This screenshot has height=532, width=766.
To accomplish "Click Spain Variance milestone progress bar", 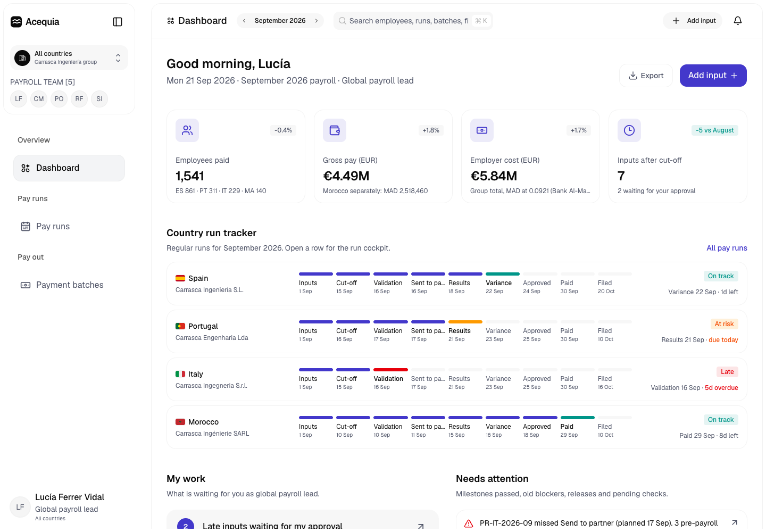I will (503, 274).
